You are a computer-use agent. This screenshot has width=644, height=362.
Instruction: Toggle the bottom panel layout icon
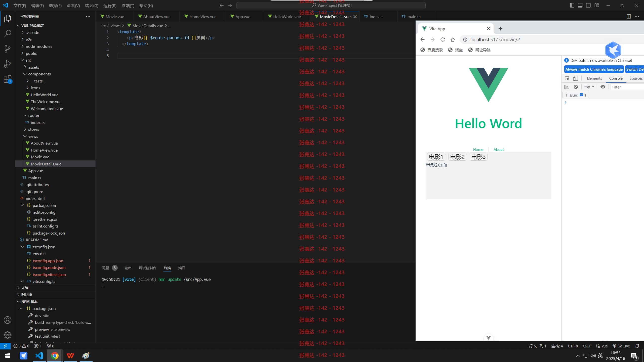coord(580,5)
